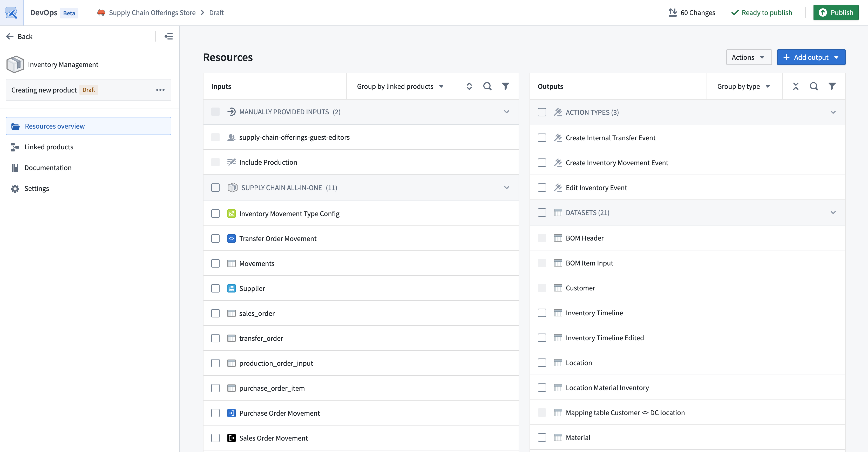This screenshot has width=868, height=452.
Task: Click the 60 Changes icon in the top bar
Action: (673, 12)
